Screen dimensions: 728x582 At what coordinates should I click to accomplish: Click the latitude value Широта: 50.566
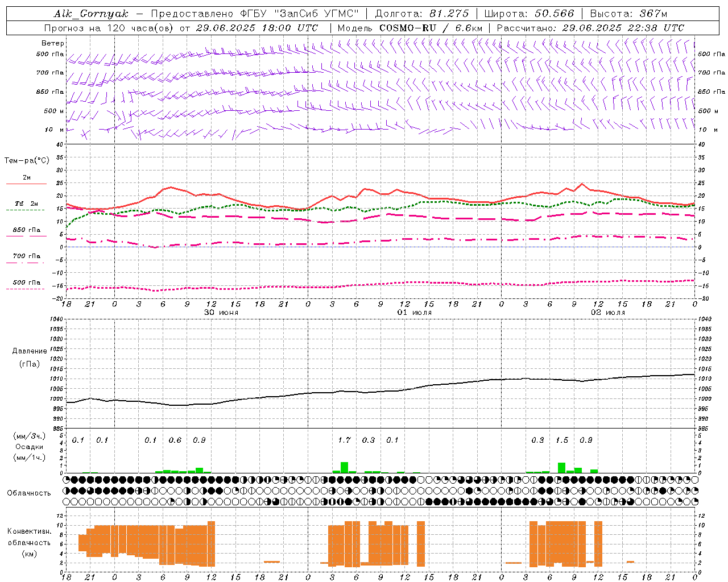click(x=529, y=14)
